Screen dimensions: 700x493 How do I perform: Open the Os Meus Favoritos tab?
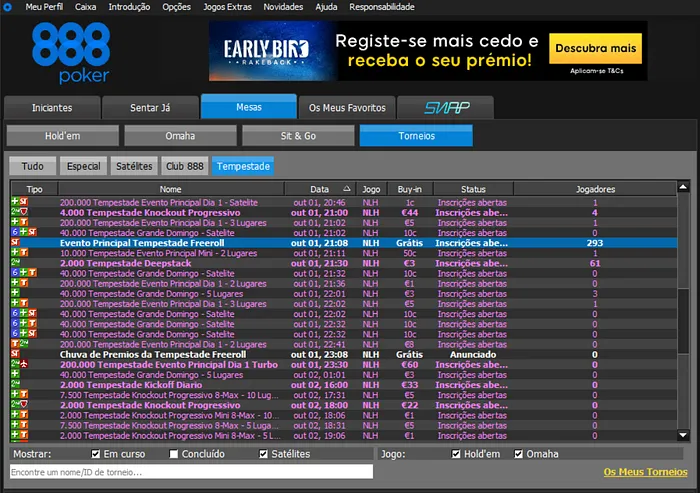point(347,108)
